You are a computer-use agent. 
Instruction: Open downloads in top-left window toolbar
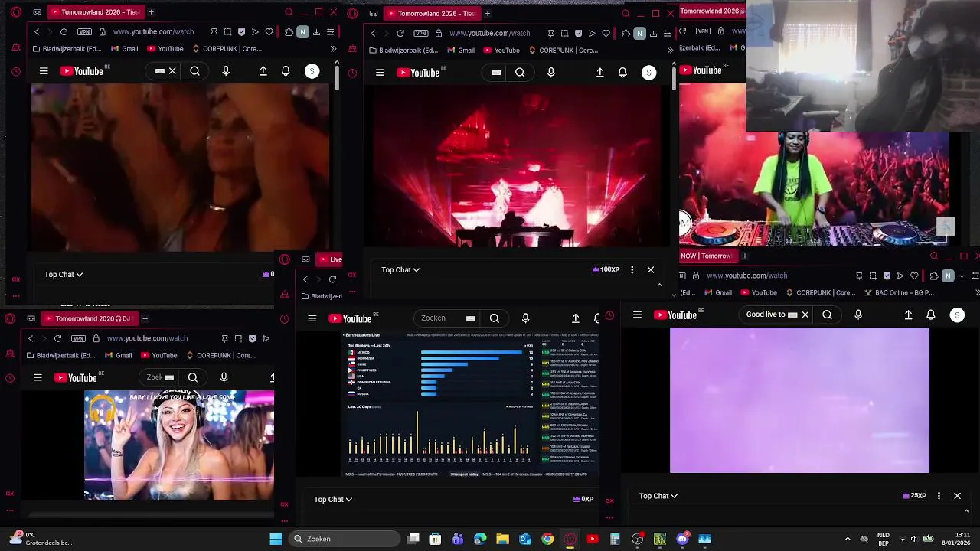[316, 32]
